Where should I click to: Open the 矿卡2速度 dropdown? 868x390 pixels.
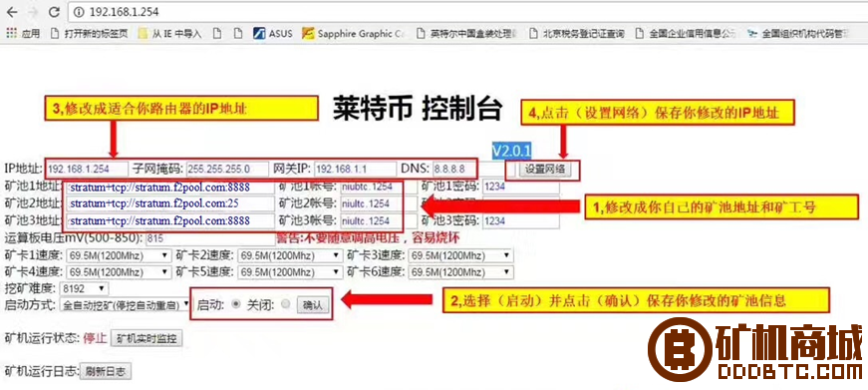[x=290, y=256]
